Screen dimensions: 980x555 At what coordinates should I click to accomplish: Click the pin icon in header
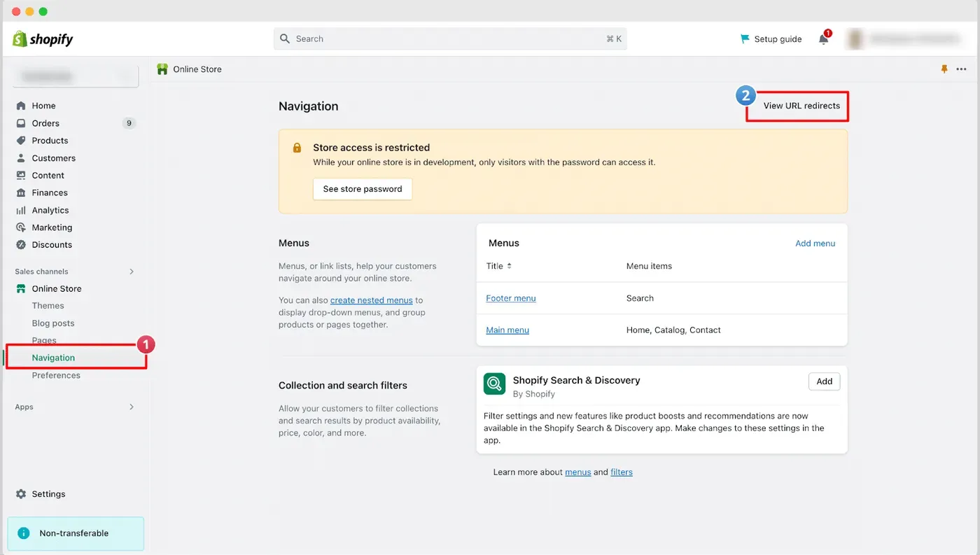[x=944, y=69]
